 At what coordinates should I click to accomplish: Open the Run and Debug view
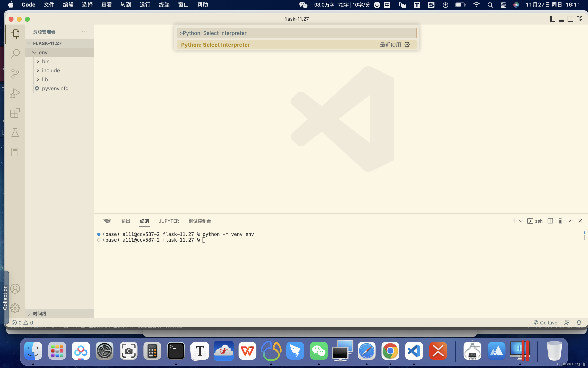click(x=15, y=93)
